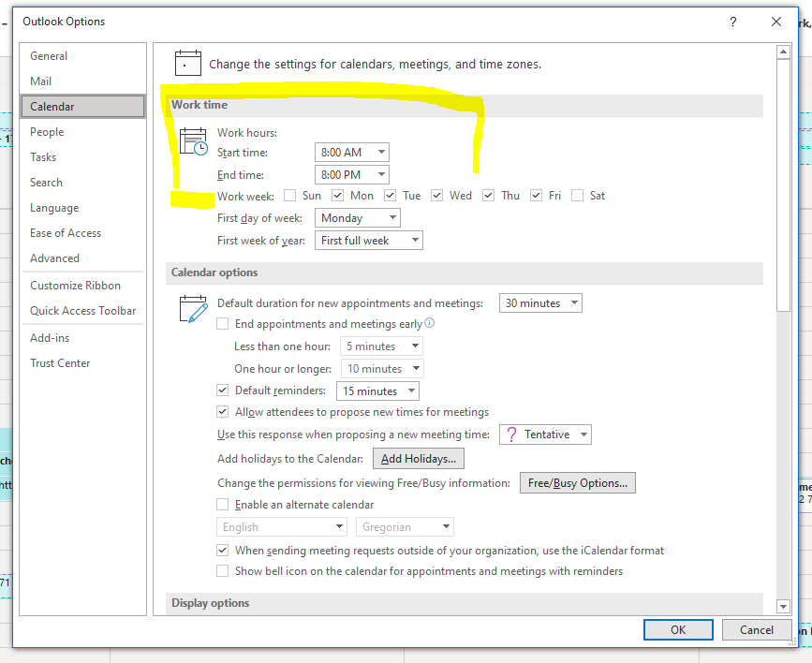Open the Quick Access Toolbar category

82,311
